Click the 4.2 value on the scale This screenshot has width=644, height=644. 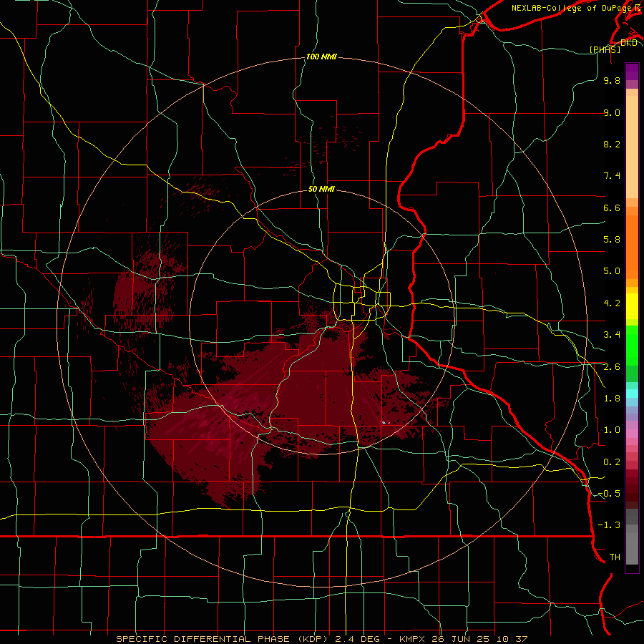click(612, 303)
